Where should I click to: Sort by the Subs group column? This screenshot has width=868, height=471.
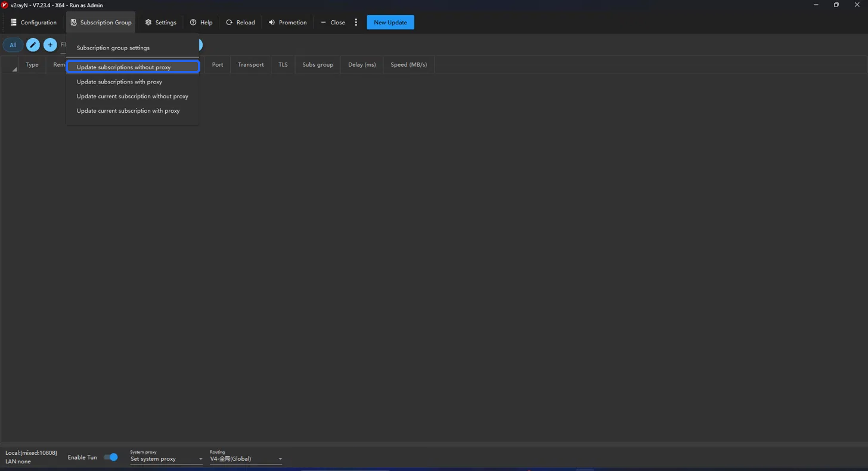pyautogui.click(x=318, y=64)
